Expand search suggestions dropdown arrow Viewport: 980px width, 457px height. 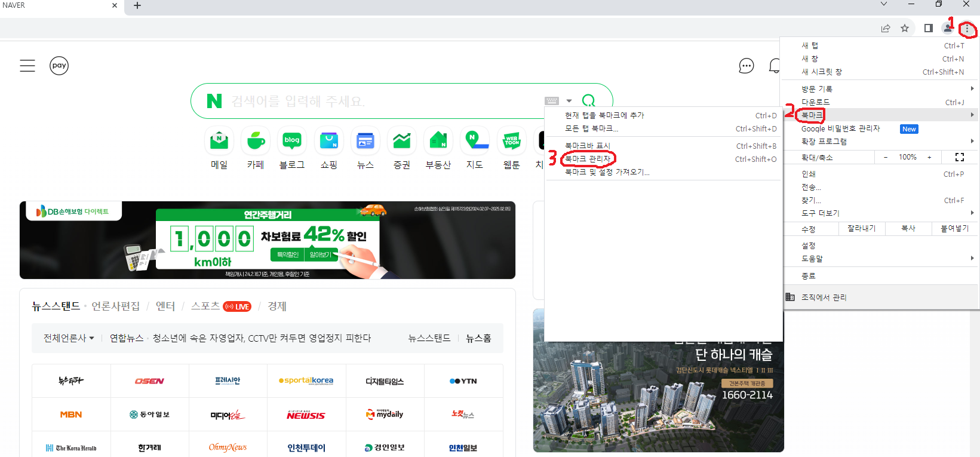pyautogui.click(x=569, y=101)
